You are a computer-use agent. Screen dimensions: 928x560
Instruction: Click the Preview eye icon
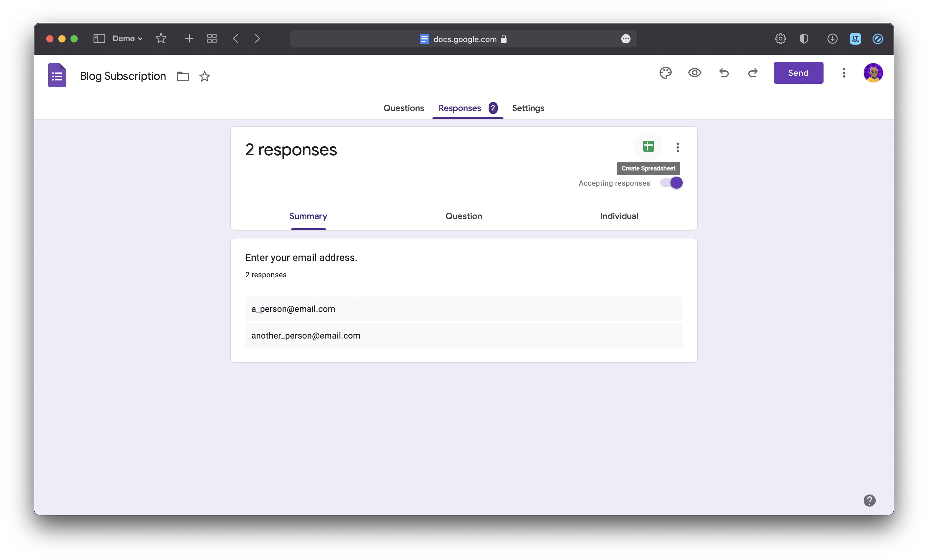(x=694, y=73)
